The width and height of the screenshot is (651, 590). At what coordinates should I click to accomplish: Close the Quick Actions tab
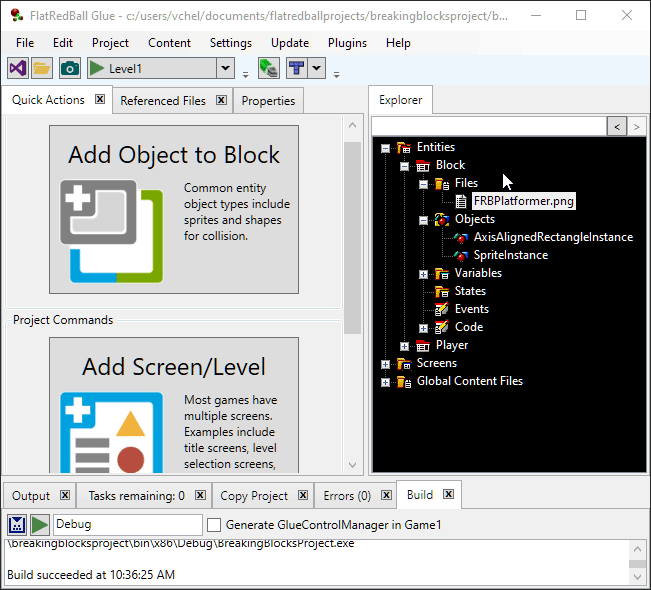coord(100,100)
